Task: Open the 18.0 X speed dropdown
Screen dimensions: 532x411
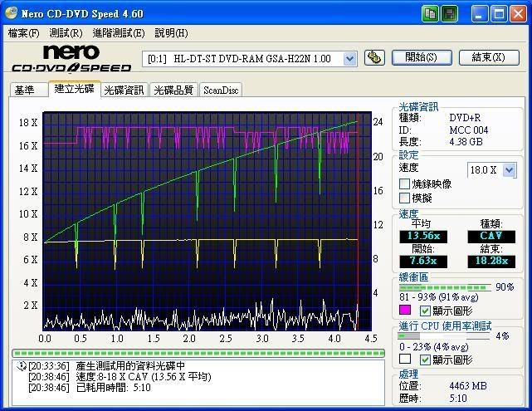Action: 509,169
